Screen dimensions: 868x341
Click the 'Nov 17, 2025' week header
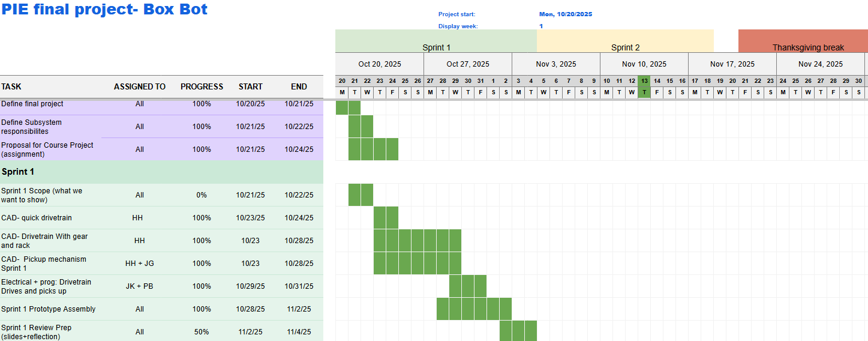[x=732, y=64]
